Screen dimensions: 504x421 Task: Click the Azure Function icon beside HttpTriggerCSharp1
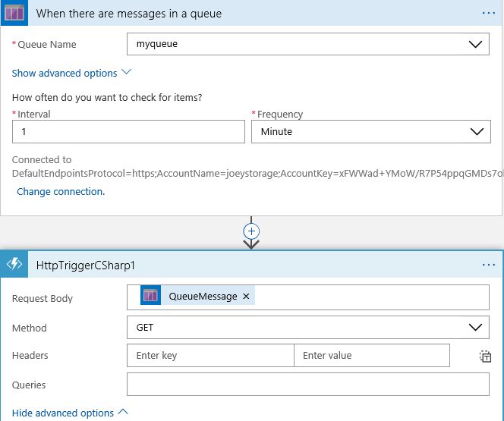14,265
